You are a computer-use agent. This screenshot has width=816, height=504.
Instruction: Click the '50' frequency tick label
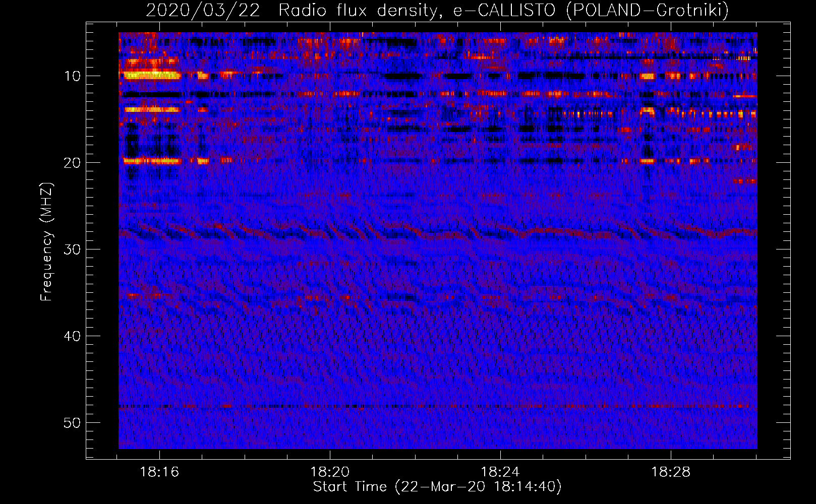pos(73,423)
